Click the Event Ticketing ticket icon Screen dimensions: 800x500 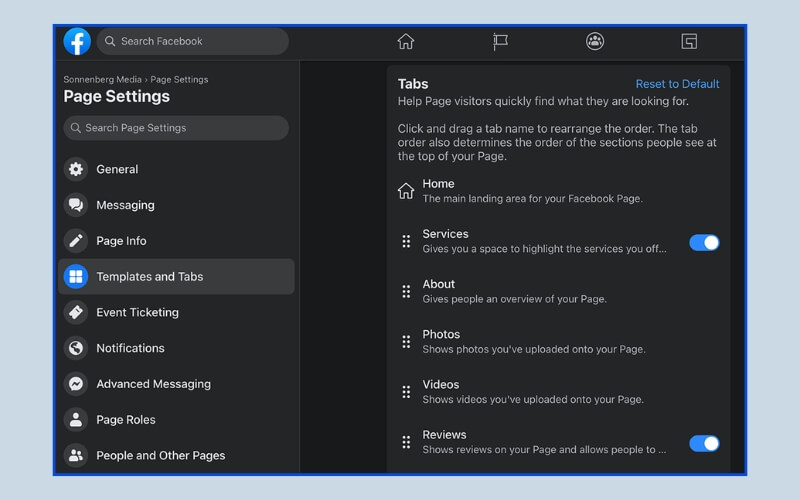click(76, 312)
